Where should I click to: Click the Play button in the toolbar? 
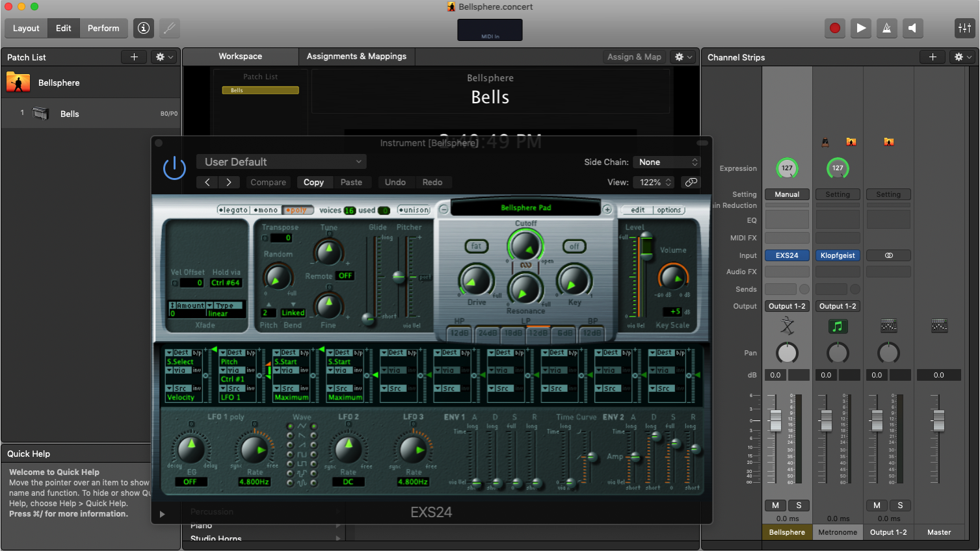[x=861, y=28]
